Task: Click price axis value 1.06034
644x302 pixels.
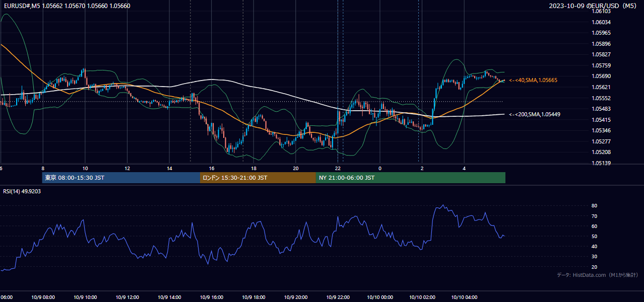Action: point(601,22)
